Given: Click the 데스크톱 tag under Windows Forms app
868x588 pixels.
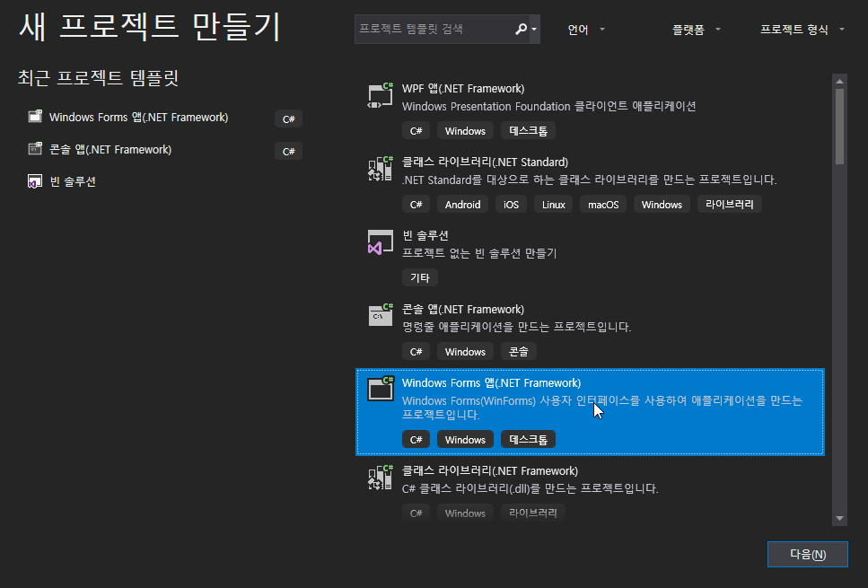Looking at the screenshot, I should (528, 440).
